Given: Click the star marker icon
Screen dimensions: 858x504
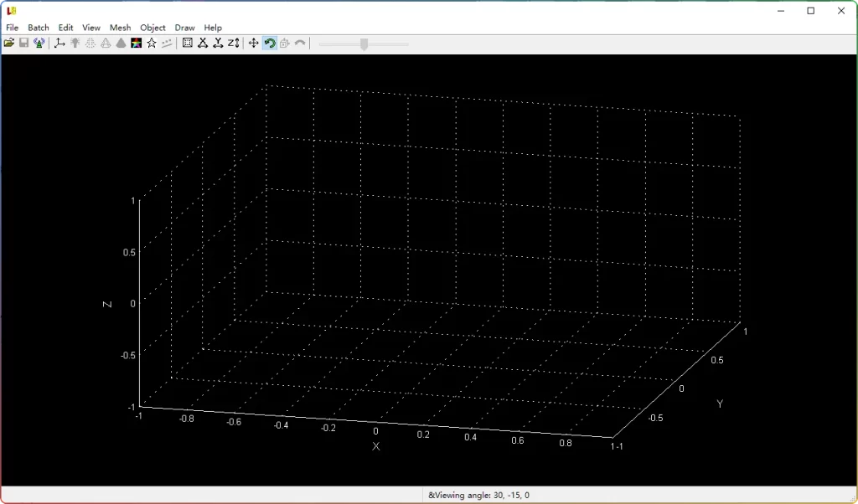Looking at the screenshot, I should (x=152, y=43).
